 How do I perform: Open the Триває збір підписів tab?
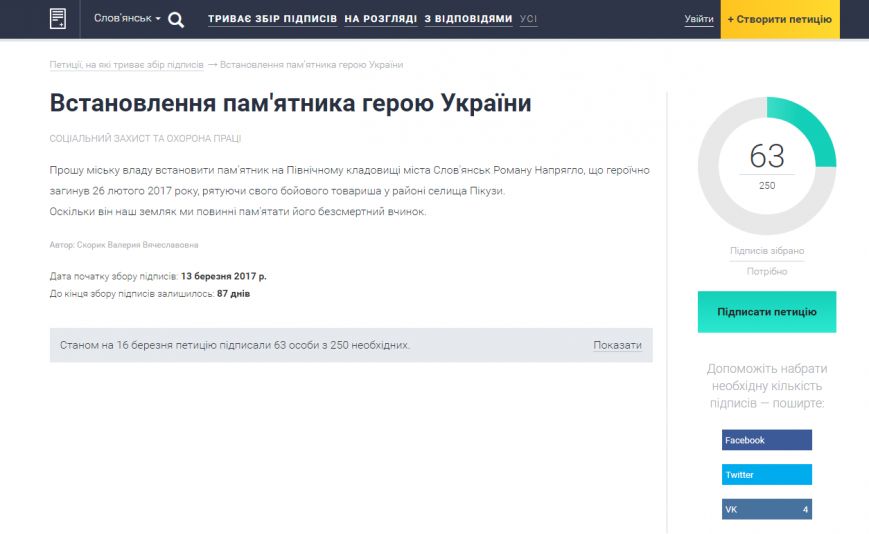(272, 19)
